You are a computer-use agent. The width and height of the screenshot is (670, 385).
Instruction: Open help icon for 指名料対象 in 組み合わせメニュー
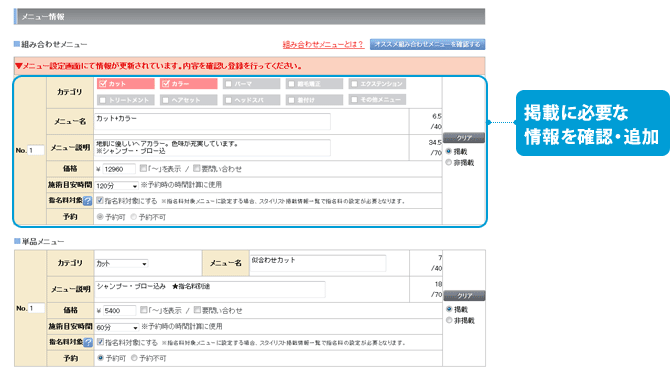(88, 201)
